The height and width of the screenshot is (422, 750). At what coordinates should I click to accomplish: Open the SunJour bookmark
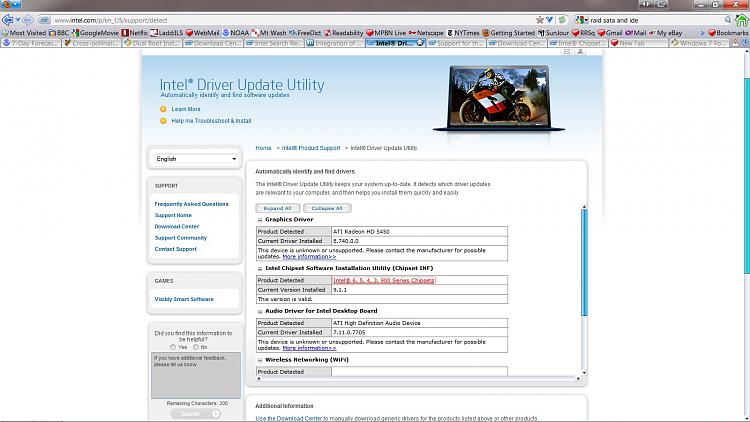553,33
